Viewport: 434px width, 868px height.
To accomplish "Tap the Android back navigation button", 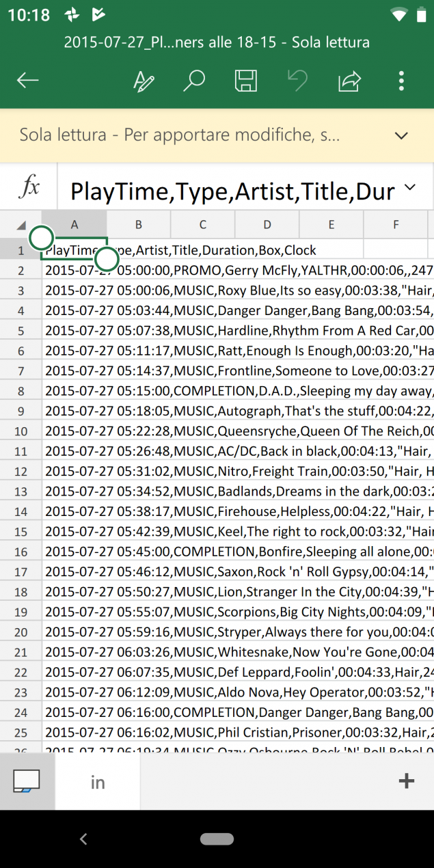I will [x=83, y=839].
